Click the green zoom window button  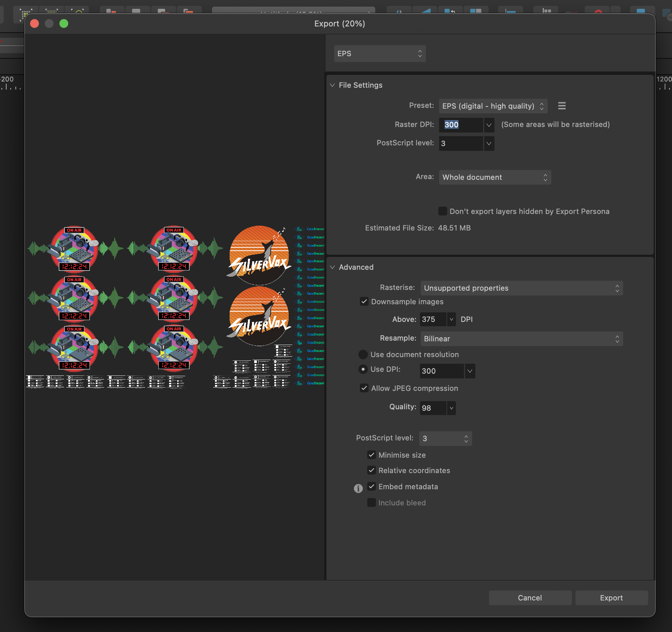click(64, 23)
